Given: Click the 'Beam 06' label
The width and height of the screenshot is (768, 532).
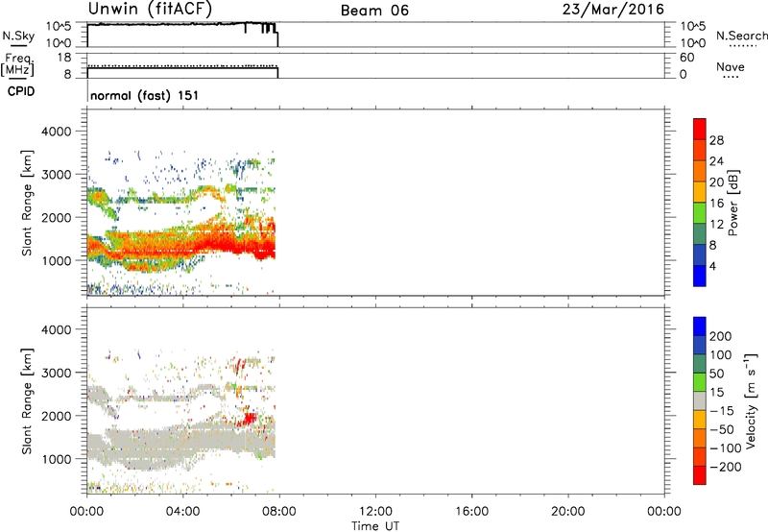Looking at the screenshot, I should 374,11.
